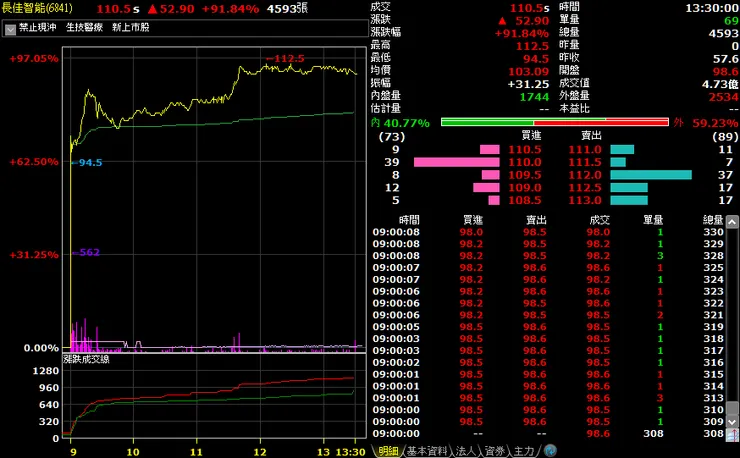Click the 振幅 value +31.25
Image resolution: width=740 pixels, height=458 pixels.
(529, 85)
